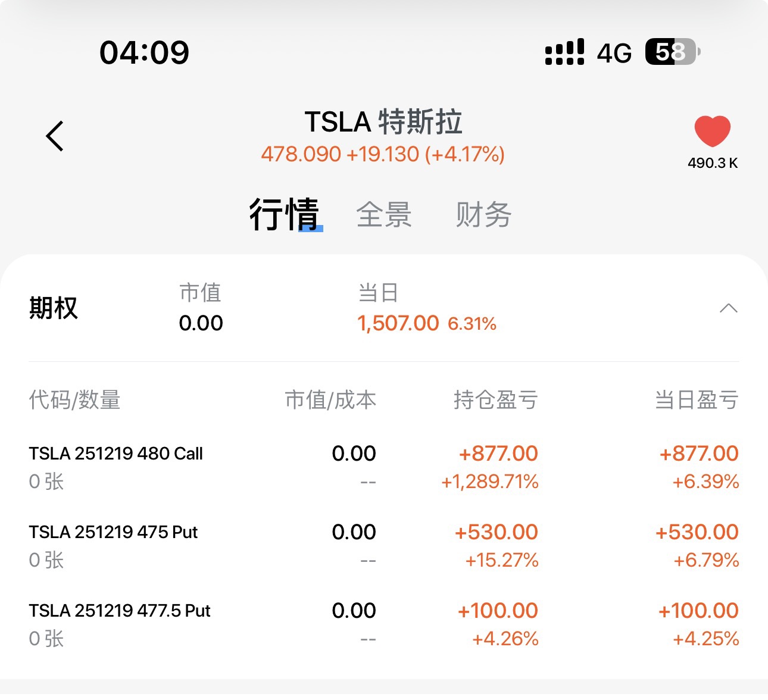This screenshot has height=700, width=768.
Task: Select the 行情 tab
Action: [x=285, y=215]
